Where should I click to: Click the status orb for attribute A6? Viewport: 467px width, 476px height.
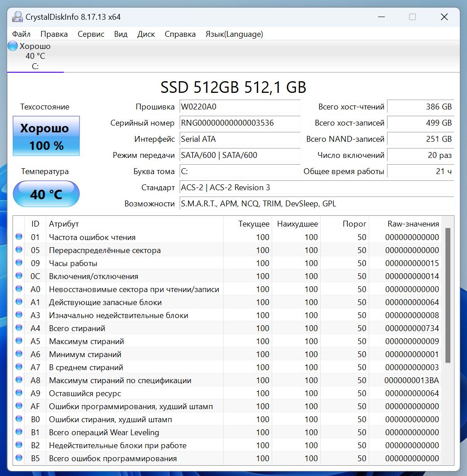(x=19, y=354)
